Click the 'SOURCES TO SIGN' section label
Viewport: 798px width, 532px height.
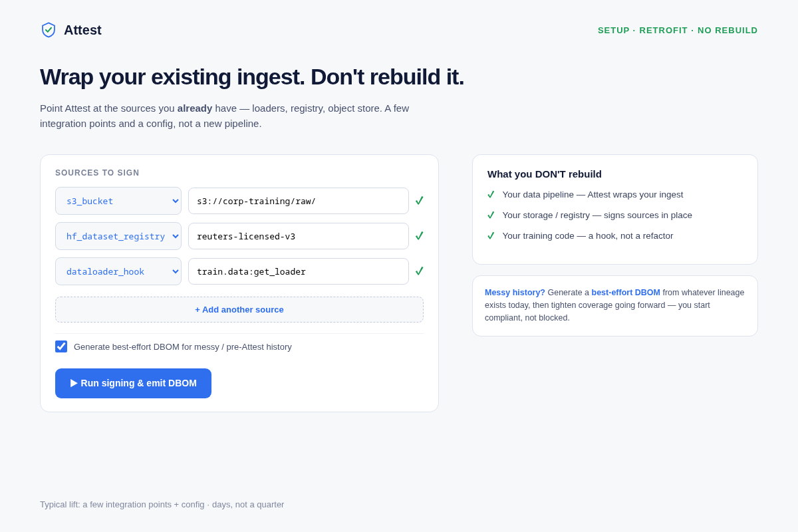point(97,173)
